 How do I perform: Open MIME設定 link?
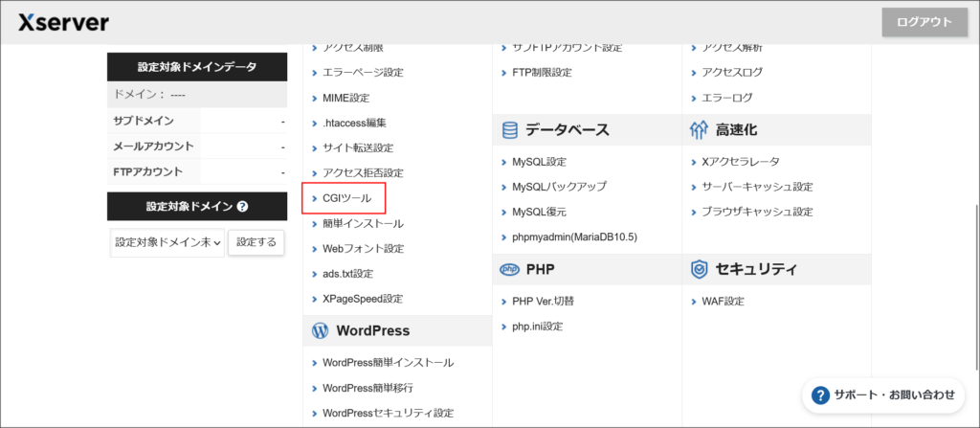345,99
